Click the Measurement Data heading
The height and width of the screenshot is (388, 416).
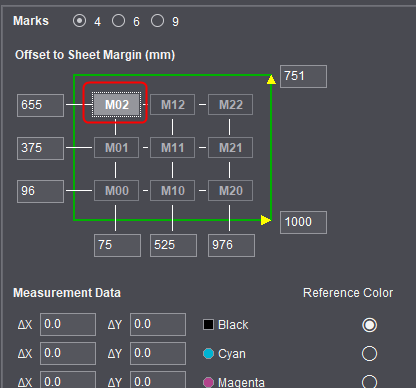click(67, 293)
